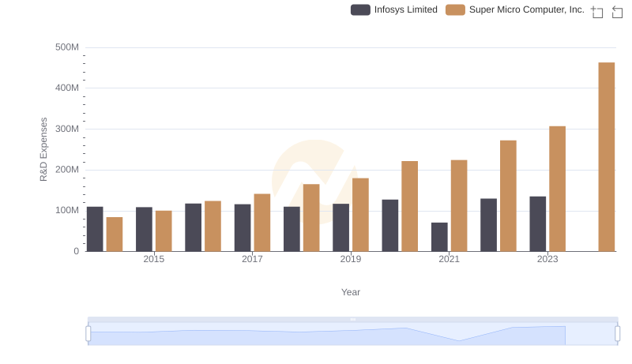Grab the left handle of the zoom slider
The width and height of the screenshot is (632, 364).
point(88,333)
